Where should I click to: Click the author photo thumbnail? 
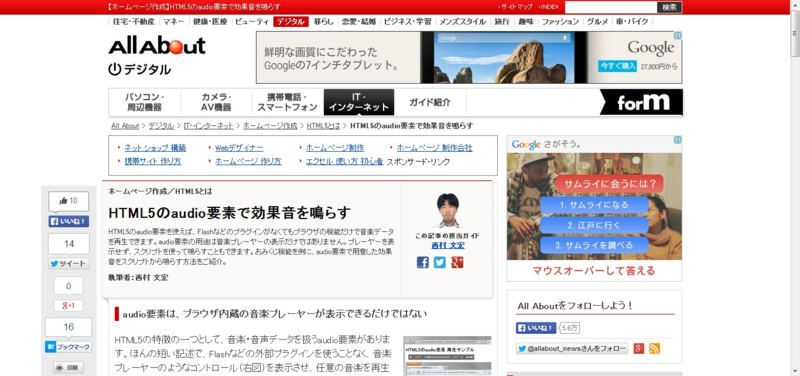point(448,210)
